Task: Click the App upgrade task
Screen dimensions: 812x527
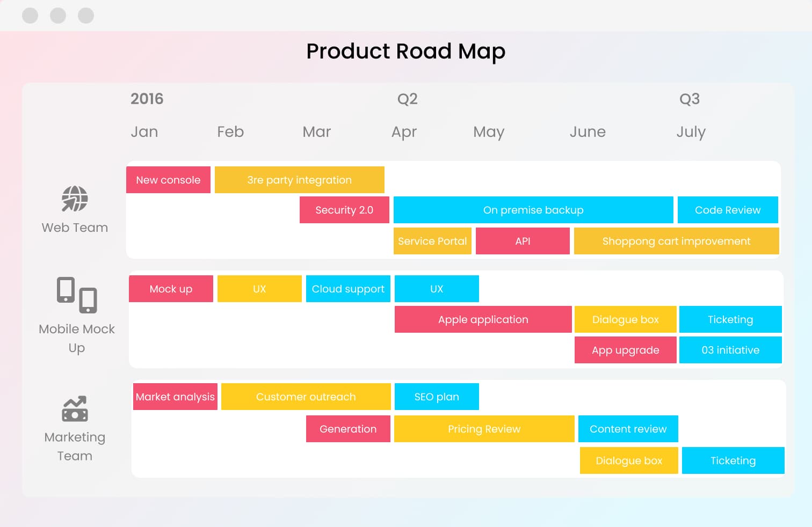Action: tap(625, 350)
